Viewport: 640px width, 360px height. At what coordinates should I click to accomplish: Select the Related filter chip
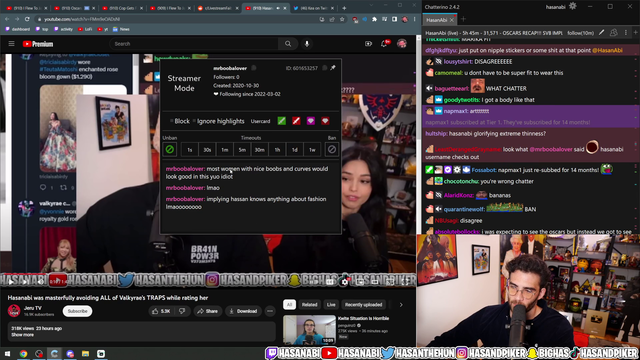tap(309, 304)
